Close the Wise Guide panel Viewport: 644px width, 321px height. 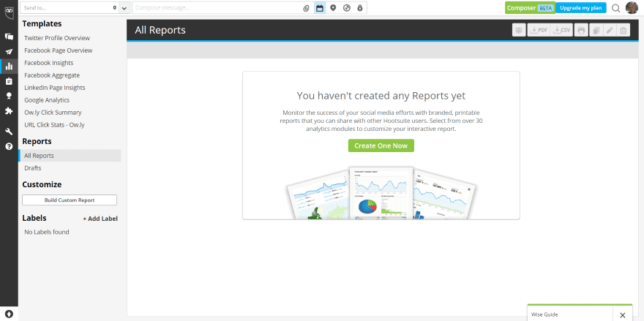(x=623, y=315)
